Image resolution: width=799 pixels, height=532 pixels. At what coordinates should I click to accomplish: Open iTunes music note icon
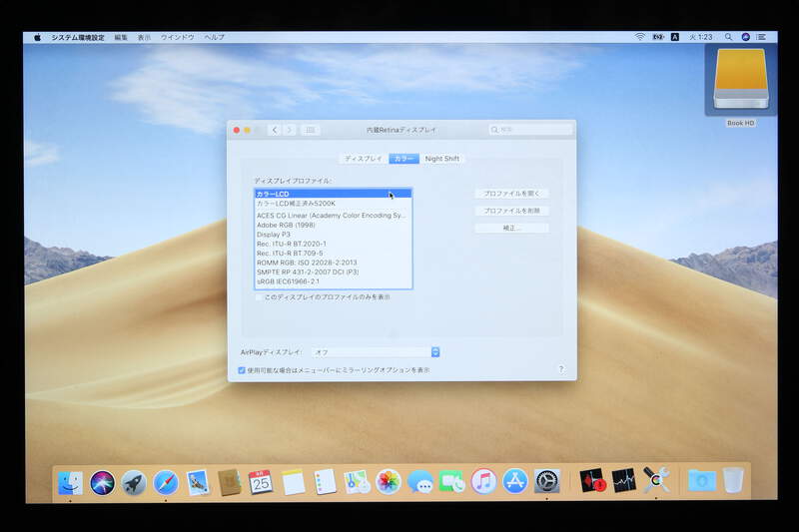point(483,482)
